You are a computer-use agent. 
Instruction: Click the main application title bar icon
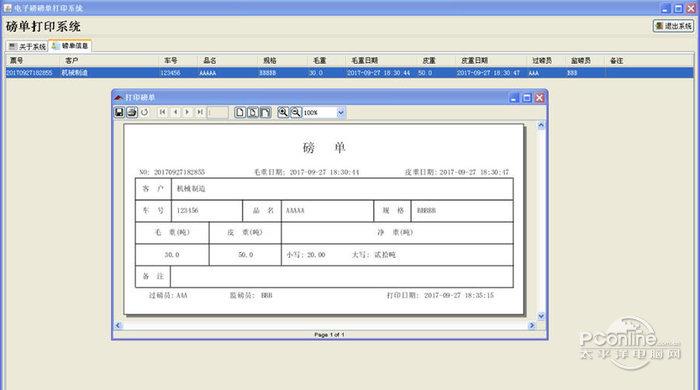pos(8,8)
